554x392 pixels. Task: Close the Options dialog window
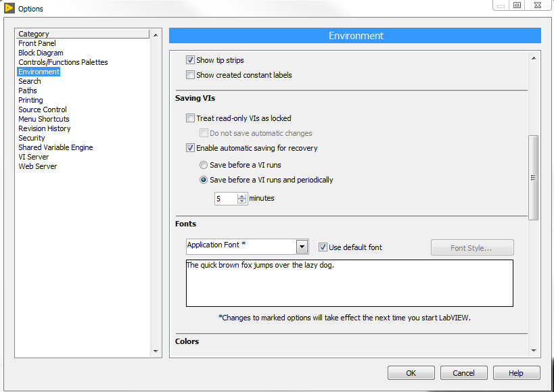coord(537,5)
